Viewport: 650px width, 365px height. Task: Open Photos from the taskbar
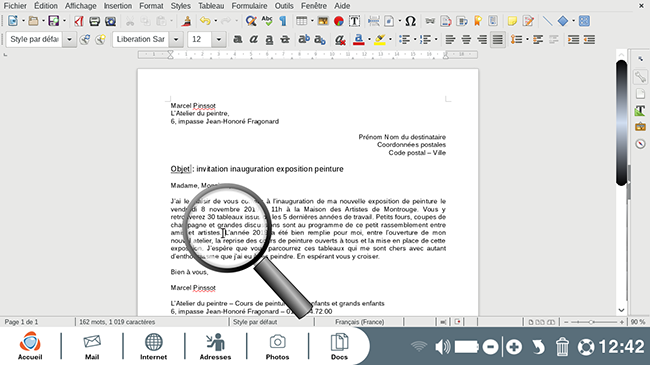click(x=277, y=346)
